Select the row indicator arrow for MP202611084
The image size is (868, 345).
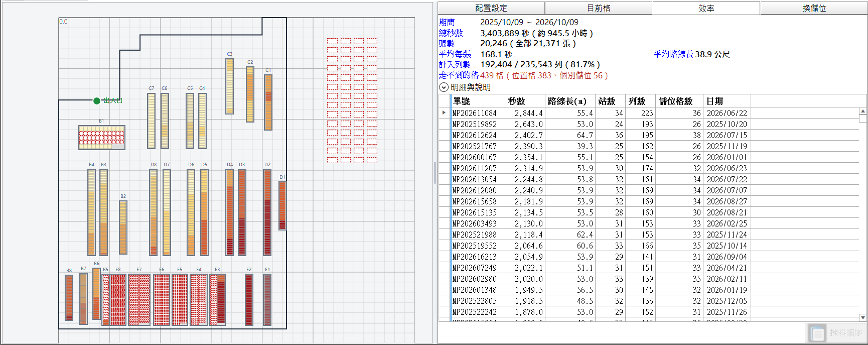pos(444,113)
